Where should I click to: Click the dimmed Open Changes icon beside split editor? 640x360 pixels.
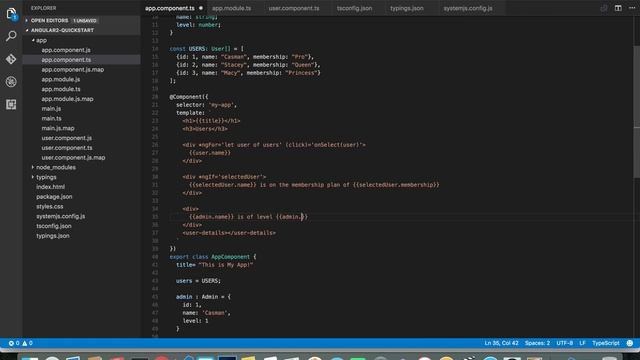(x=604, y=8)
